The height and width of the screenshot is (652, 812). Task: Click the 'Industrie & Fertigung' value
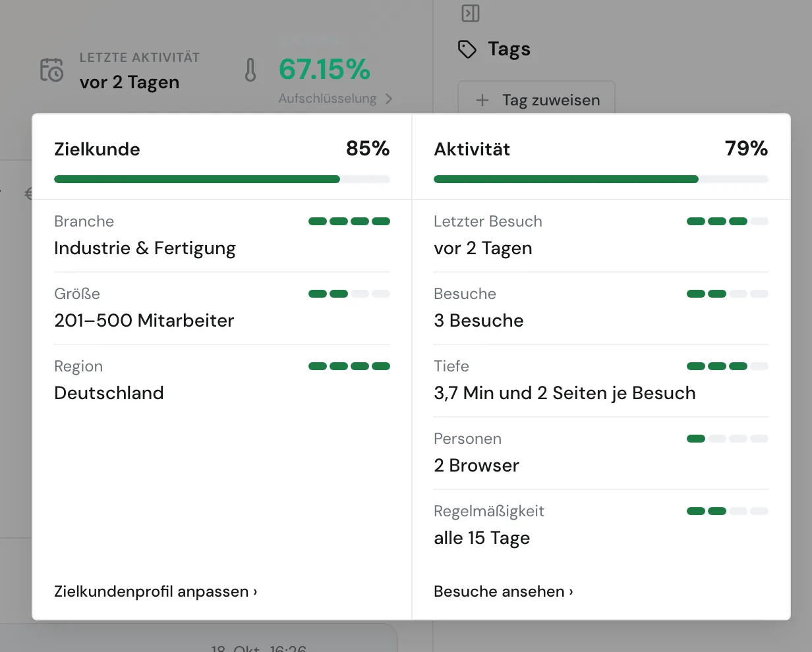(145, 248)
